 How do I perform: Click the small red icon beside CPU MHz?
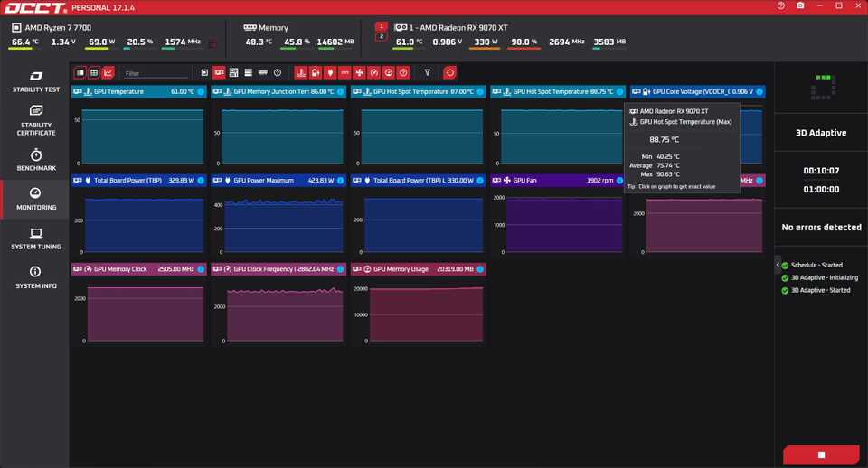(x=213, y=43)
